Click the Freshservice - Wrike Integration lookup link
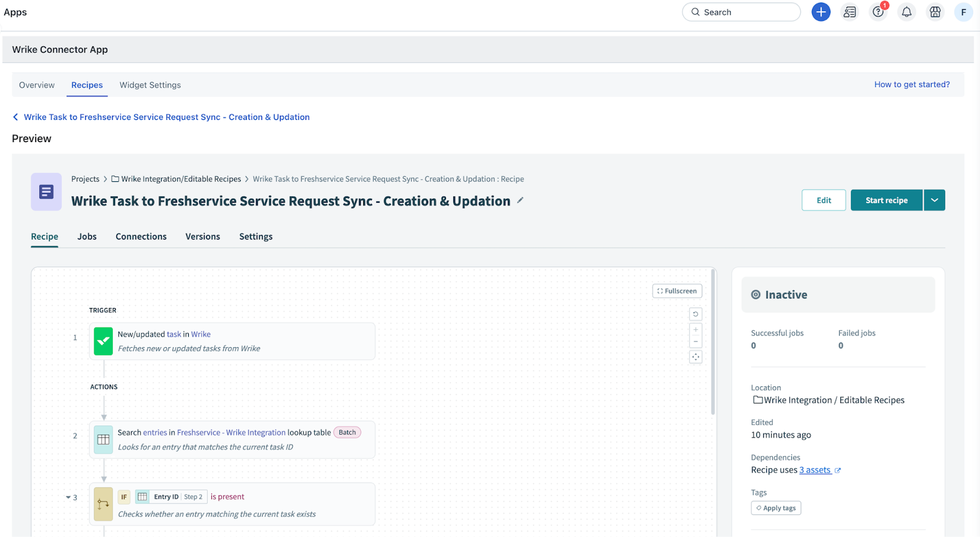This screenshot has width=980, height=537. point(232,432)
